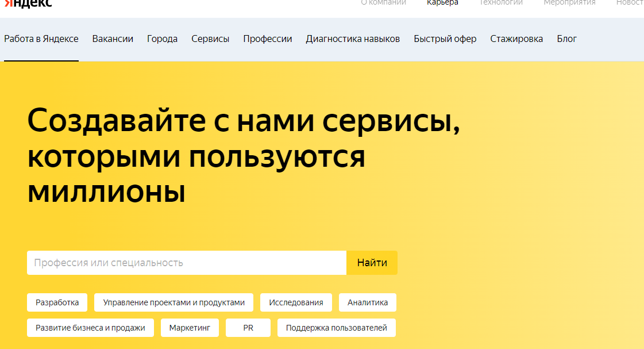
Task: Visit the Блог tab
Action: [566, 39]
